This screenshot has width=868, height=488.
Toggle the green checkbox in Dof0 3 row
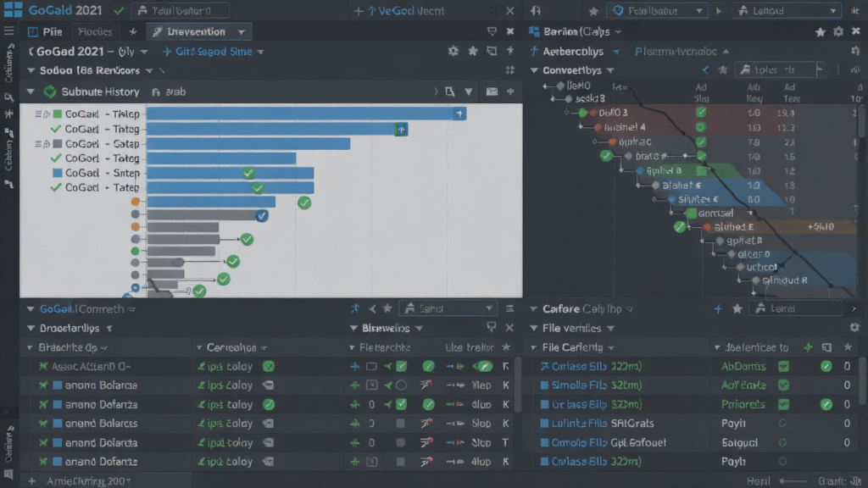(701, 113)
